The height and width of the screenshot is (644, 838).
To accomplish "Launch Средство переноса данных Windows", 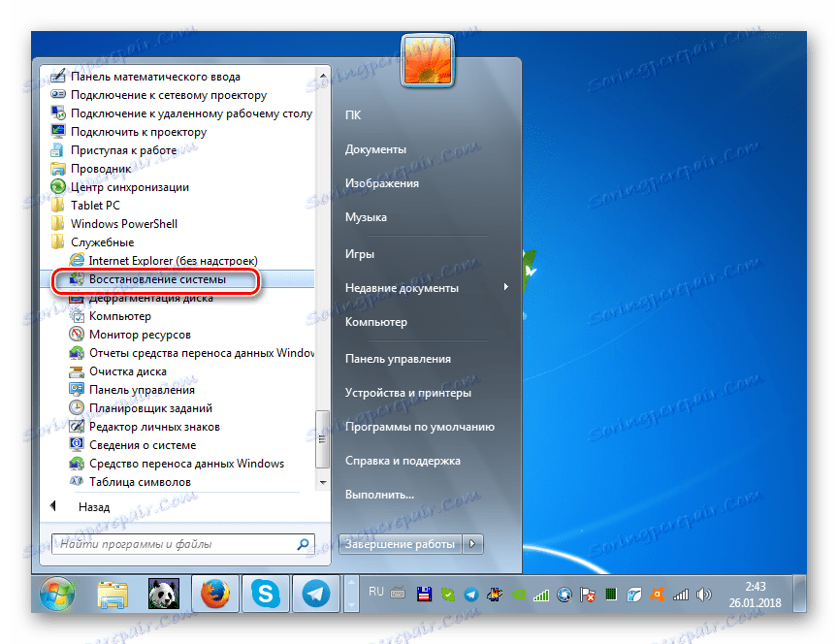I will [x=177, y=464].
